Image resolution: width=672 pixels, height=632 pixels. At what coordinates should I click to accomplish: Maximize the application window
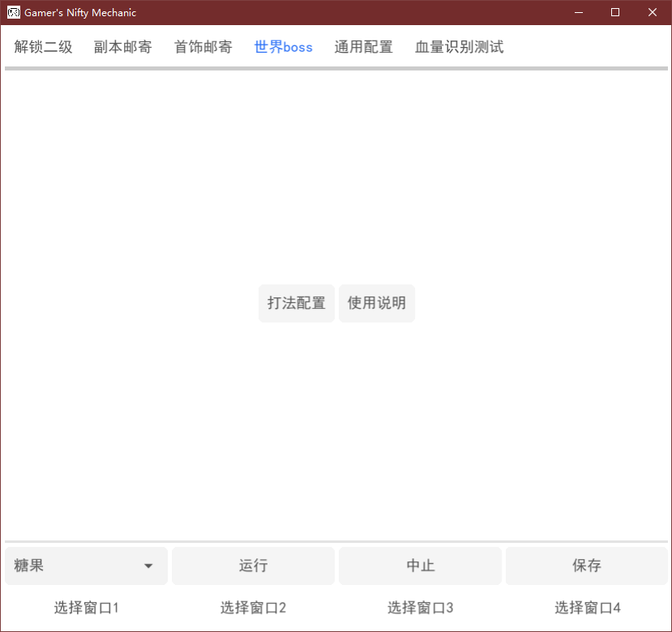pos(615,12)
